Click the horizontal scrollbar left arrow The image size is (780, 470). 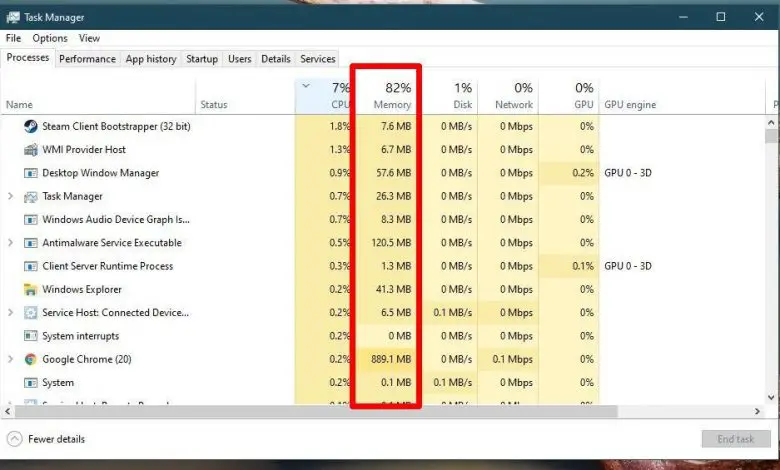(x=7, y=412)
